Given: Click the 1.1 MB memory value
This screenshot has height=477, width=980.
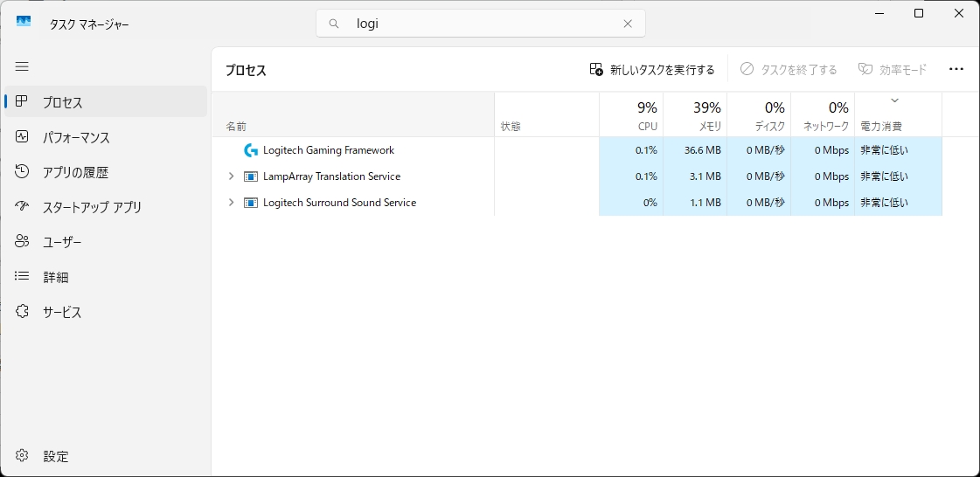Looking at the screenshot, I should point(705,203).
